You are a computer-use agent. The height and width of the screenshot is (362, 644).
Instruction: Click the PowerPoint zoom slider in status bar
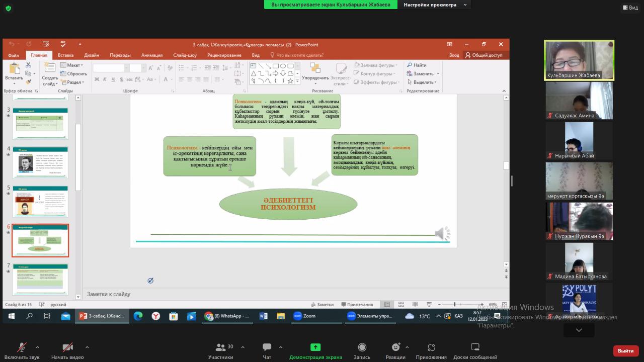coord(454,304)
